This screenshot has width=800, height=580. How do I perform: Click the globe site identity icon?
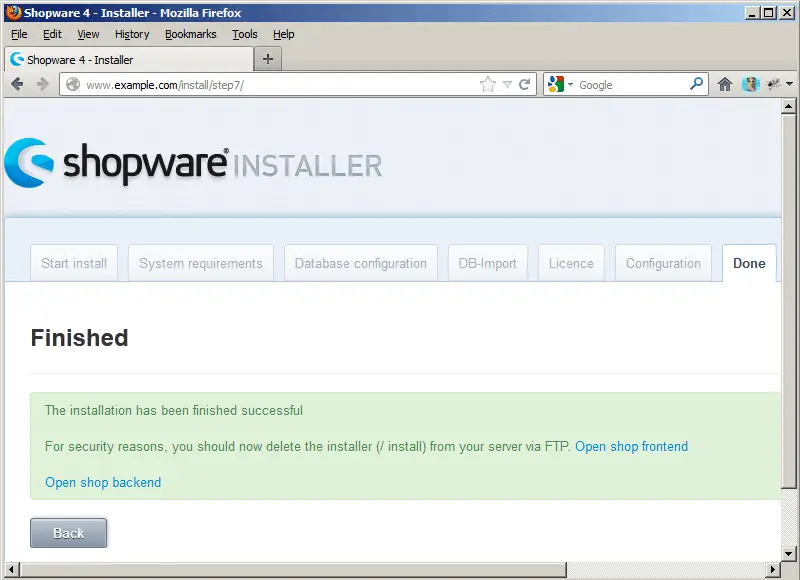[x=73, y=84]
